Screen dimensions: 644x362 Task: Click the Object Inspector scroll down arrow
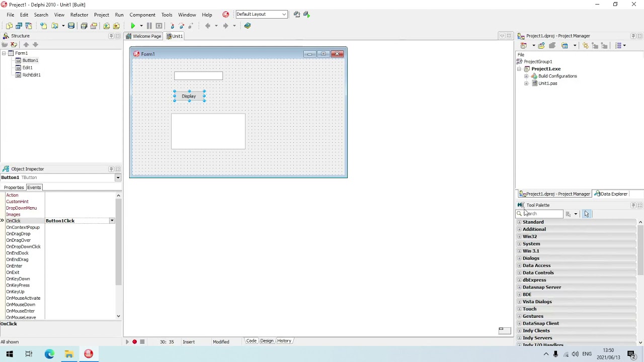coord(118,316)
